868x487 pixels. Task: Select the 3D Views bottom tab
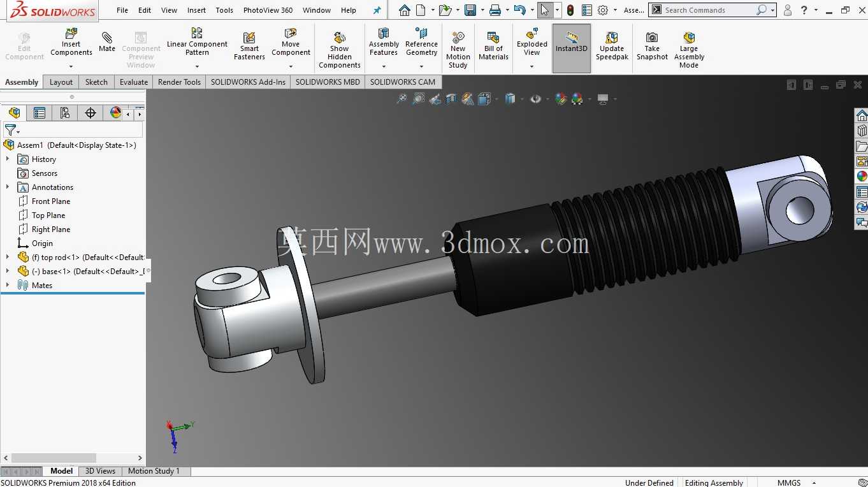100,471
